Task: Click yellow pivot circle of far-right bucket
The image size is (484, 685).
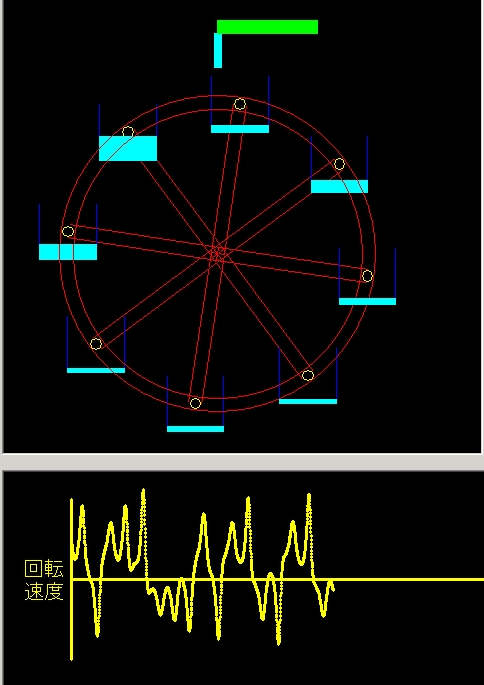Action: point(367,276)
